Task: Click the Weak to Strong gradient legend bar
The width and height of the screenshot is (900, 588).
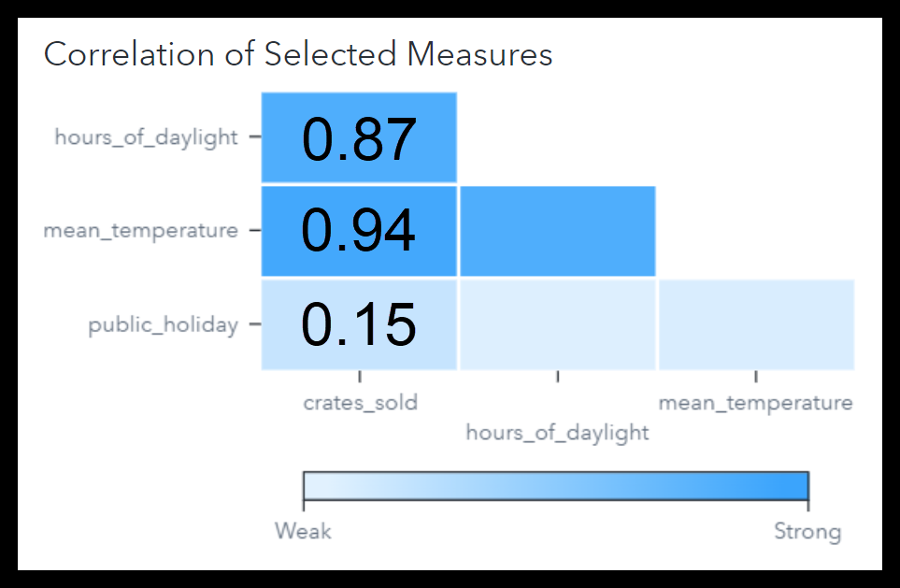Action: tap(555, 488)
